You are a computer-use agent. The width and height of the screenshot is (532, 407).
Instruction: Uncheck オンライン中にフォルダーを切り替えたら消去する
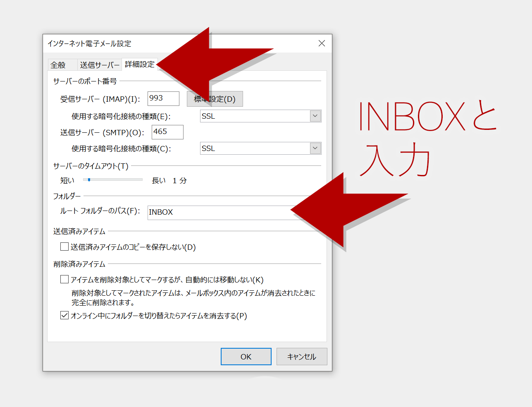click(64, 316)
